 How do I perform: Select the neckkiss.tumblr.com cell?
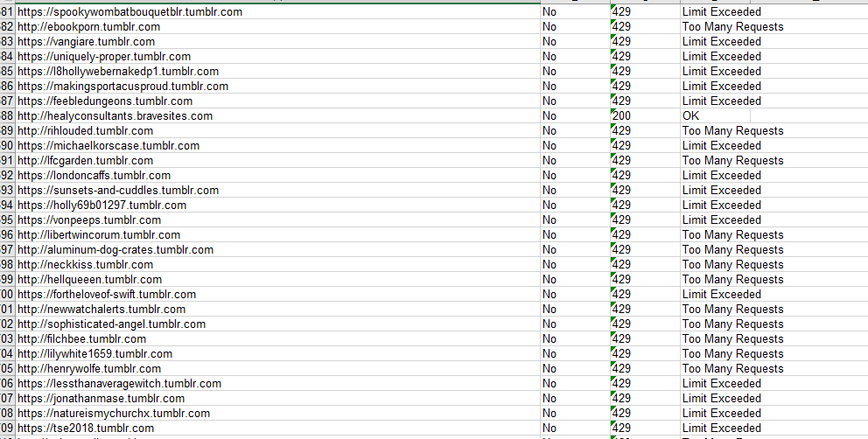coord(278,265)
